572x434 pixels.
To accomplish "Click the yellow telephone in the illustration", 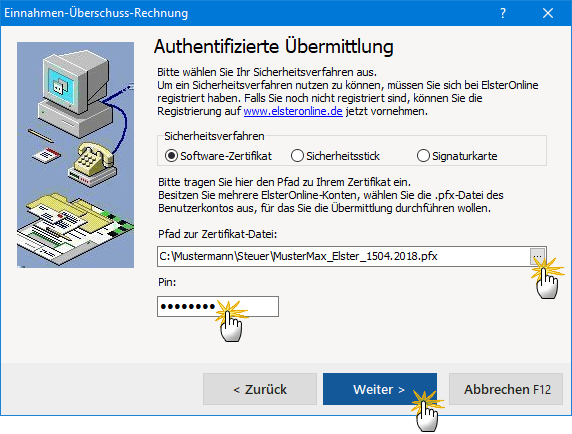I will (x=93, y=159).
